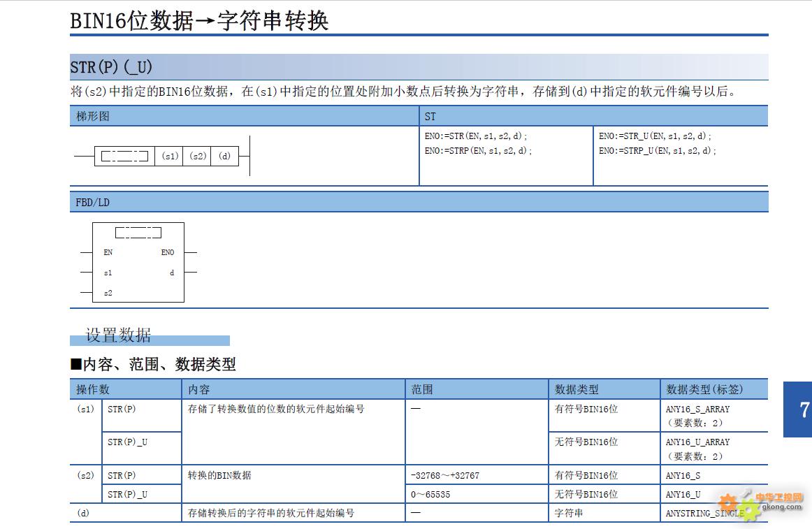Select "STR(P)_U" in the (s2) table row
Viewport: 812px width, 529px height.
pos(127,495)
